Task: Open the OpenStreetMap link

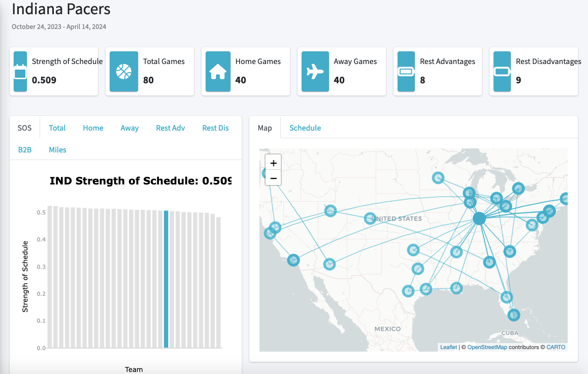Action: [x=487, y=348]
